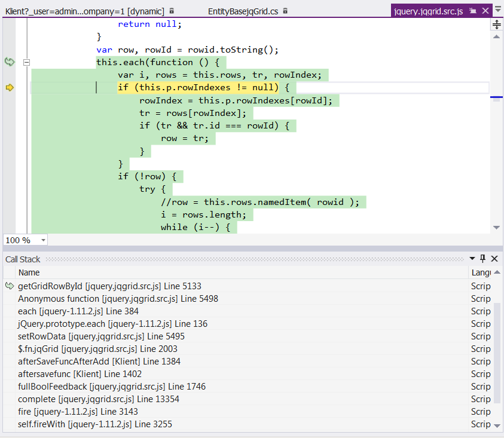
Task: Close the jquery.jqgrid.src.js tab
Action: coord(485,11)
